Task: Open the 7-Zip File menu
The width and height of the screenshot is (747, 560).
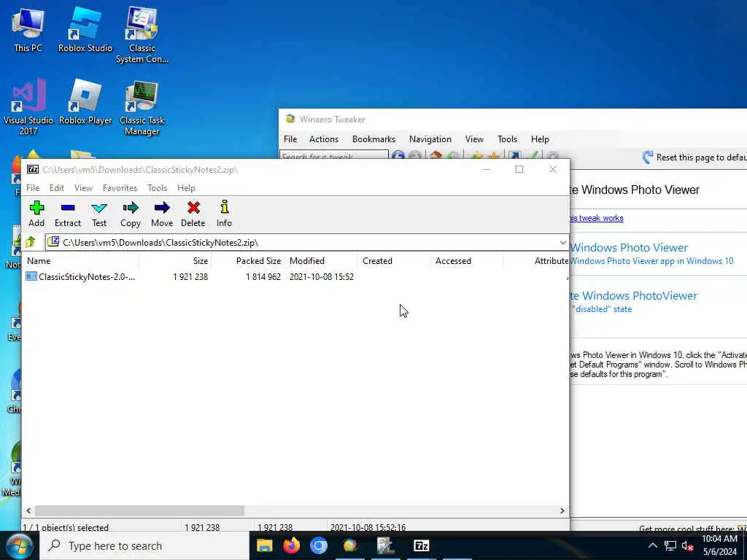Action: pyautogui.click(x=33, y=188)
